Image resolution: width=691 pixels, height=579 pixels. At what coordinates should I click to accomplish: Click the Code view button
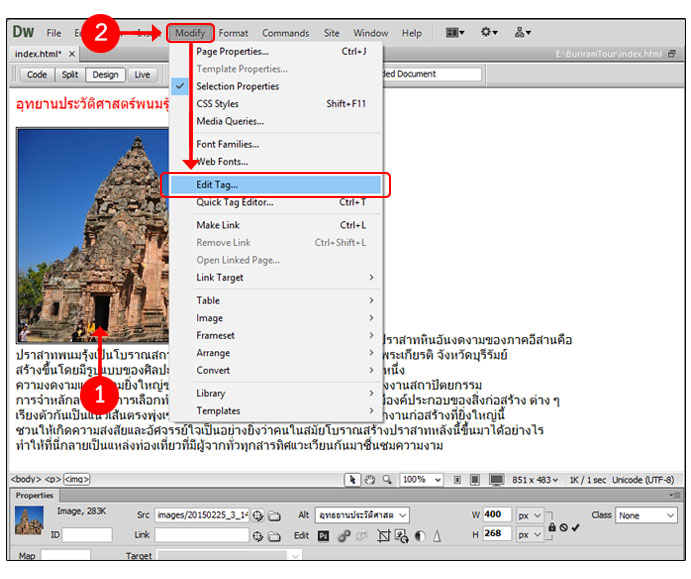pos(37,75)
